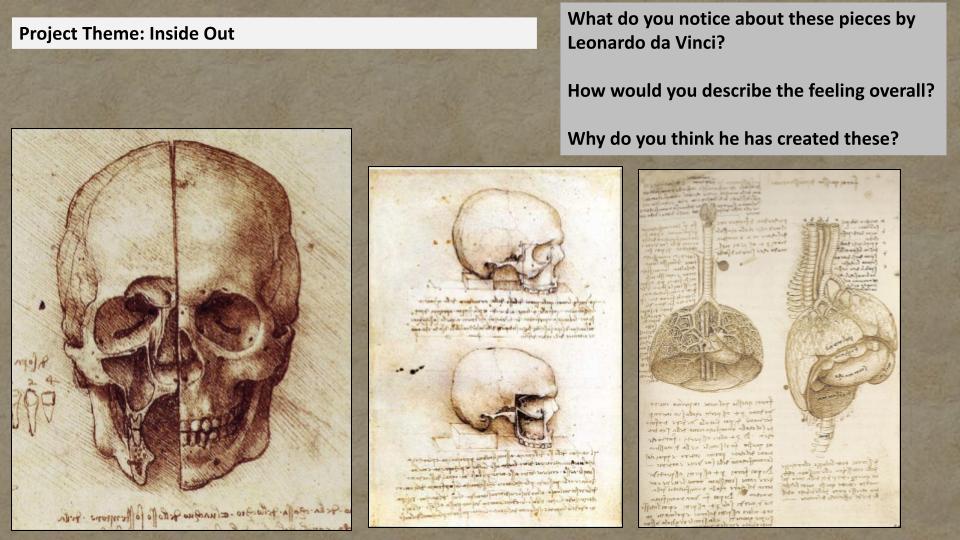The image size is (960, 540).
Task: Select the middle page with two side-view skulls
Action: (x=495, y=346)
